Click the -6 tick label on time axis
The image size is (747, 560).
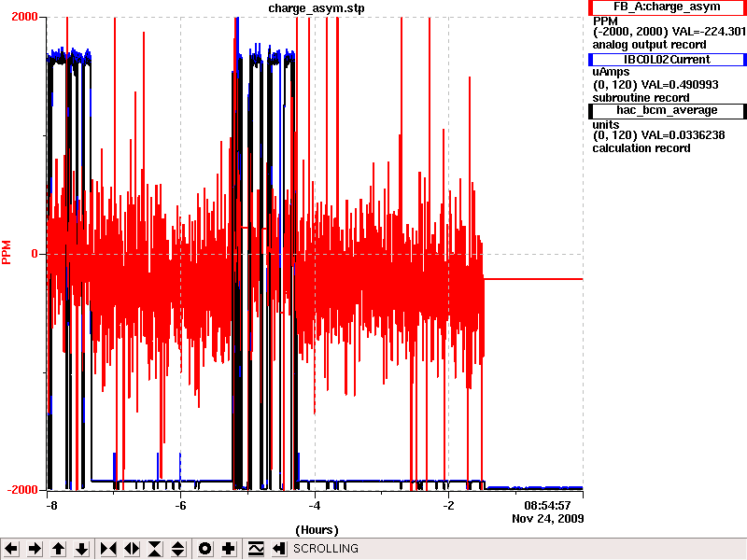pyautogui.click(x=180, y=506)
